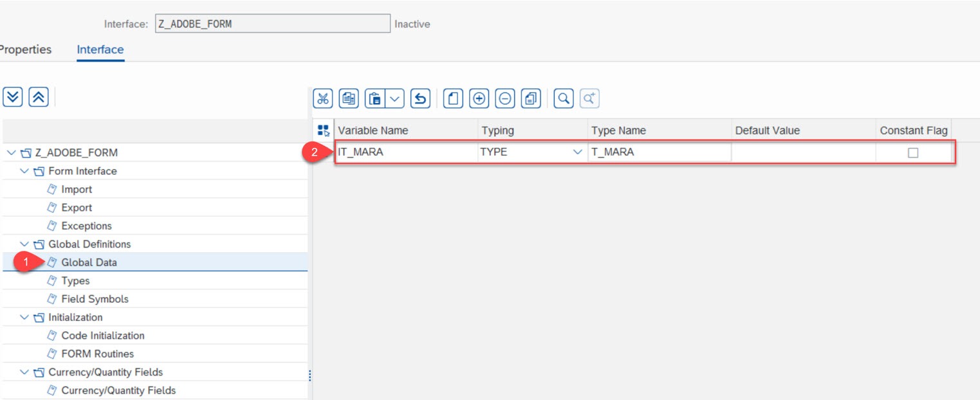Select the Cut icon in the table toolbar

[323, 98]
